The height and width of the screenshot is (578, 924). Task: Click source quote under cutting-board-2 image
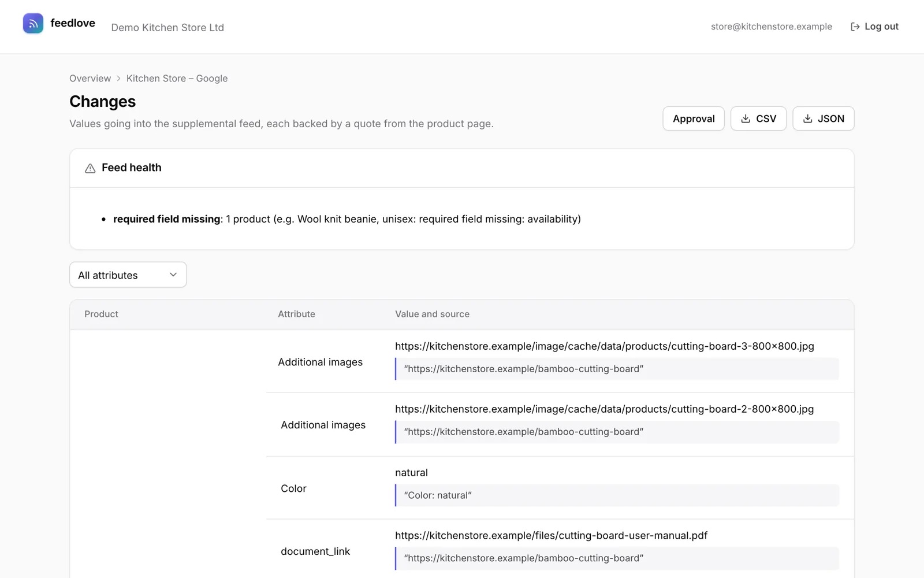617,432
